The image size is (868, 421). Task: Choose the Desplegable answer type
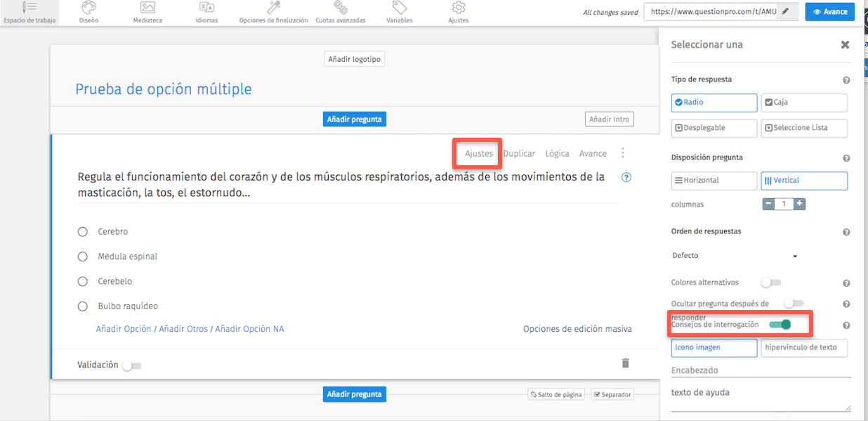(x=714, y=128)
